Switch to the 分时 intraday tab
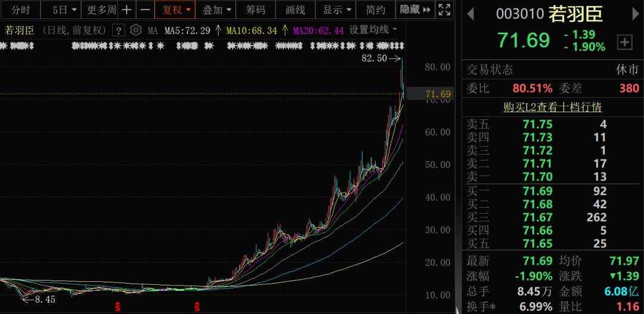Screen dimensions: 644x314 tap(20, 10)
